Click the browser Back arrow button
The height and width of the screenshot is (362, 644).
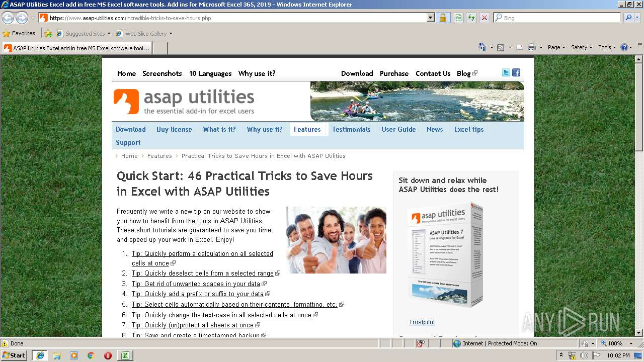tap(8, 18)
